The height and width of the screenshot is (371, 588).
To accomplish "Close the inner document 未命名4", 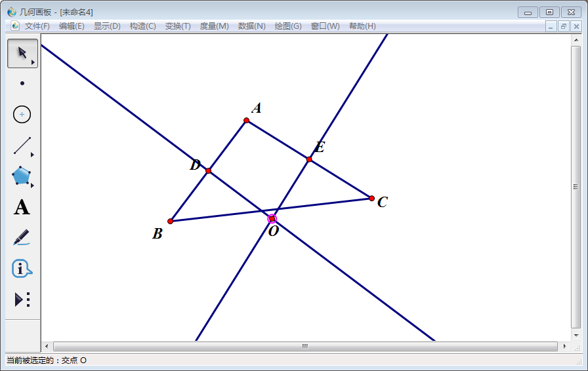I will (576, 27).
